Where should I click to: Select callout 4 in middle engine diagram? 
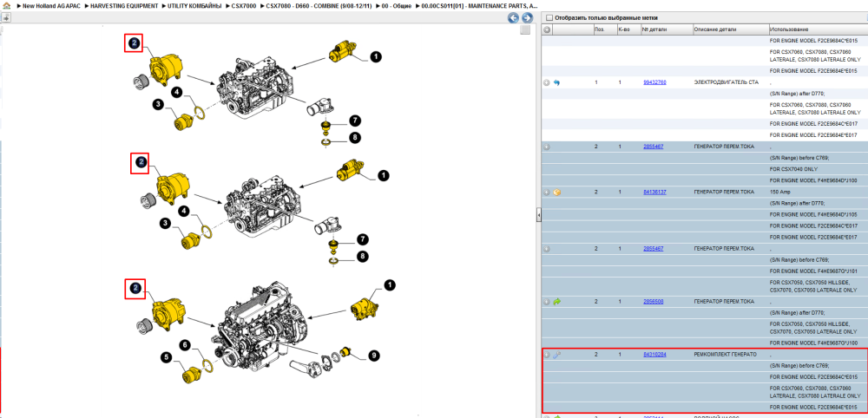[184, 212]
